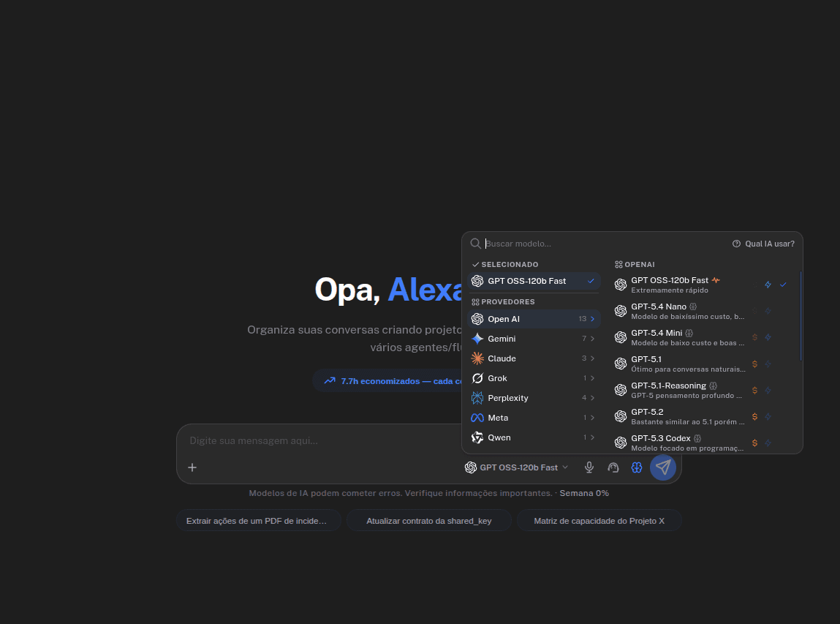Screen dimensions: 840x624
Task: Click the magnifier icon in model search
Action: (x=475, y=244)
